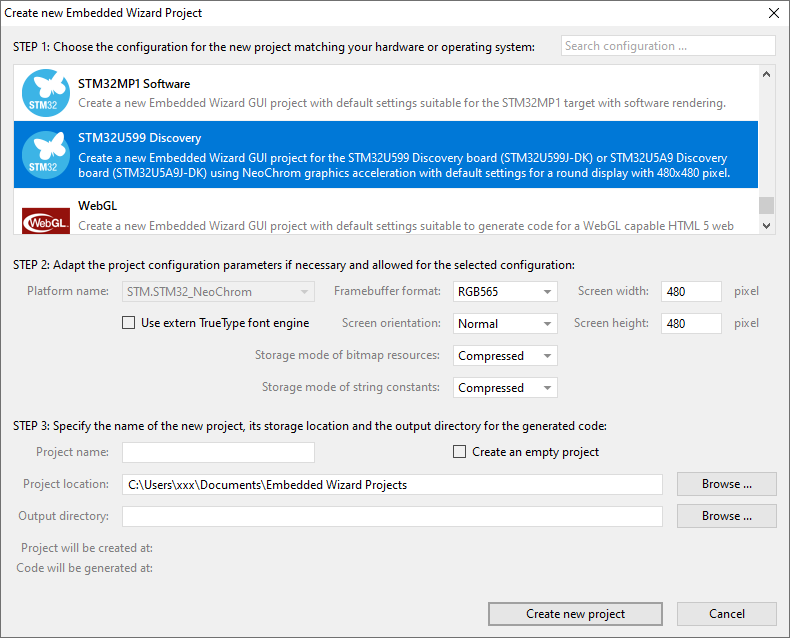Click the STM32MP1 Software butterfly icon
790x638 pixels.
point(45,92)
